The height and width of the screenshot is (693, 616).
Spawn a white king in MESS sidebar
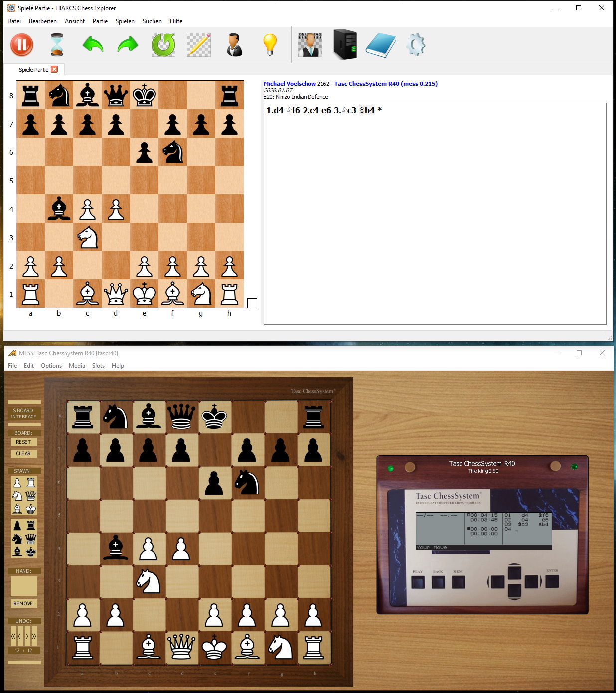click(31, 509)
